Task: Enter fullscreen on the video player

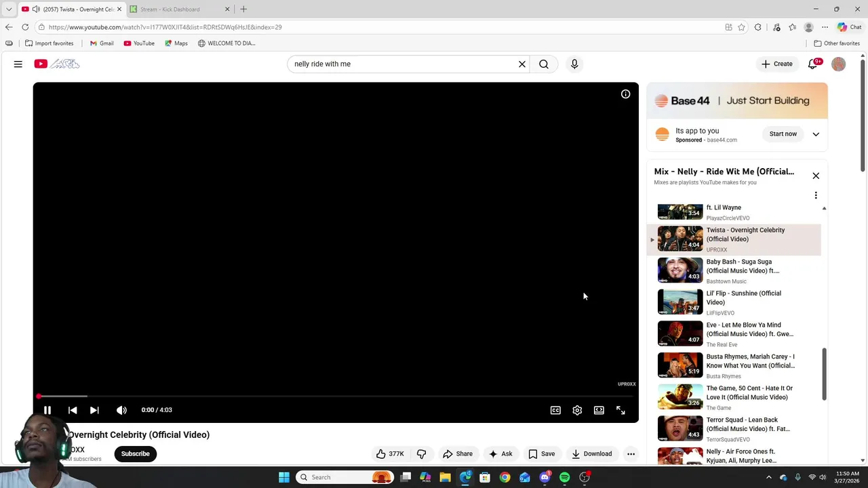Action: (620, 410)
